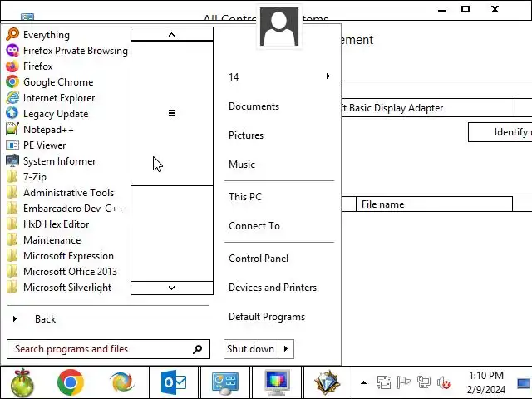Click the scrollbar up arrow in programs list

tap(172, 34)
